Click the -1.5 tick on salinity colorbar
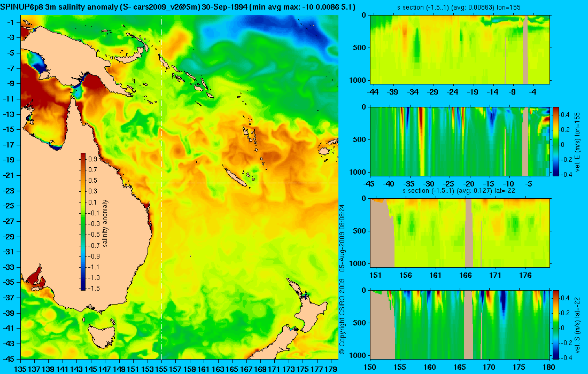Screen dimensions: 588x374 [94, 288]
